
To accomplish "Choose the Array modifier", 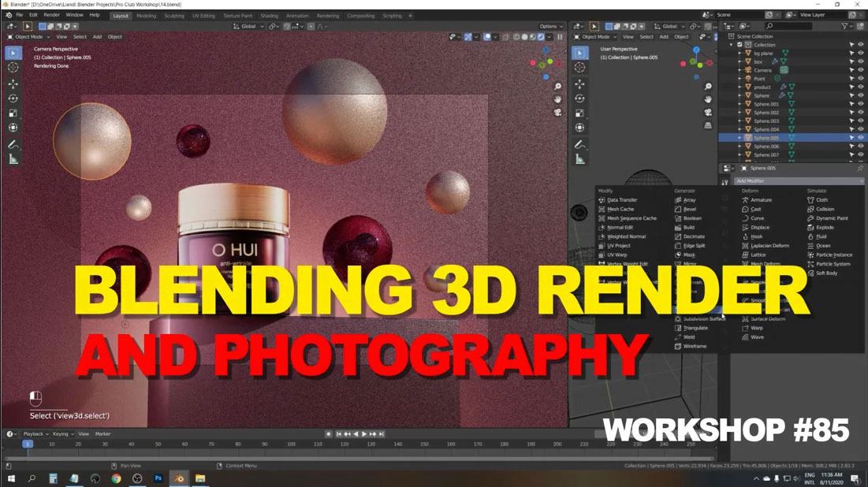I will coord(685,200).
